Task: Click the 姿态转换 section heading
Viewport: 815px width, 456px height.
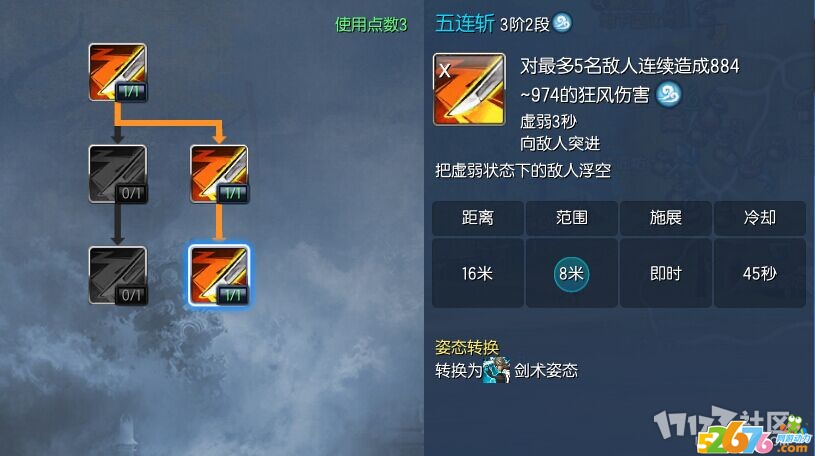Action: (x=467, y=347)
